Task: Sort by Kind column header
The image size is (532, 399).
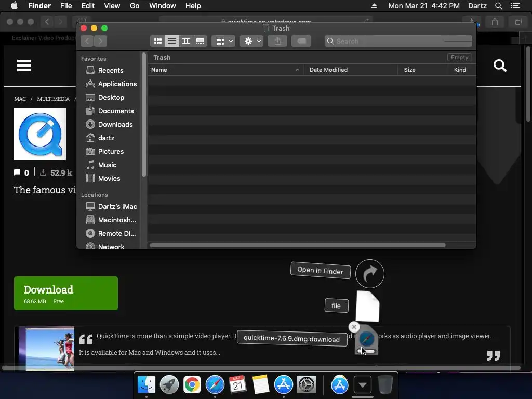Action: coord(462,70)
